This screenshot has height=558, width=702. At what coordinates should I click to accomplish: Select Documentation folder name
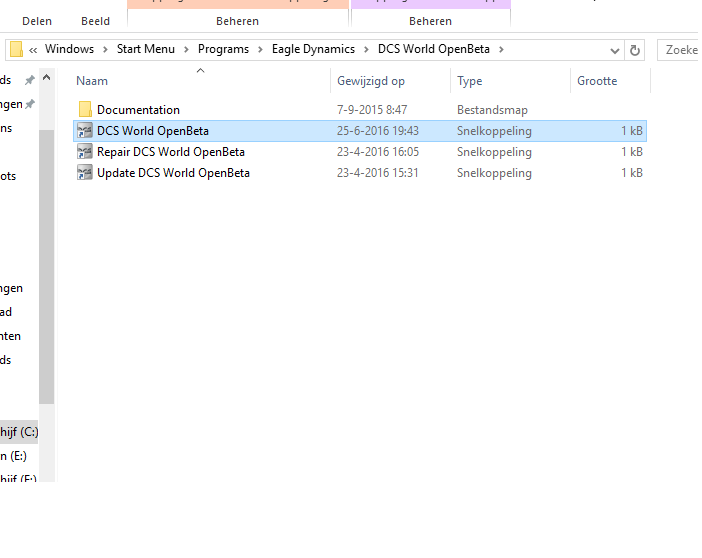point(138,110)
